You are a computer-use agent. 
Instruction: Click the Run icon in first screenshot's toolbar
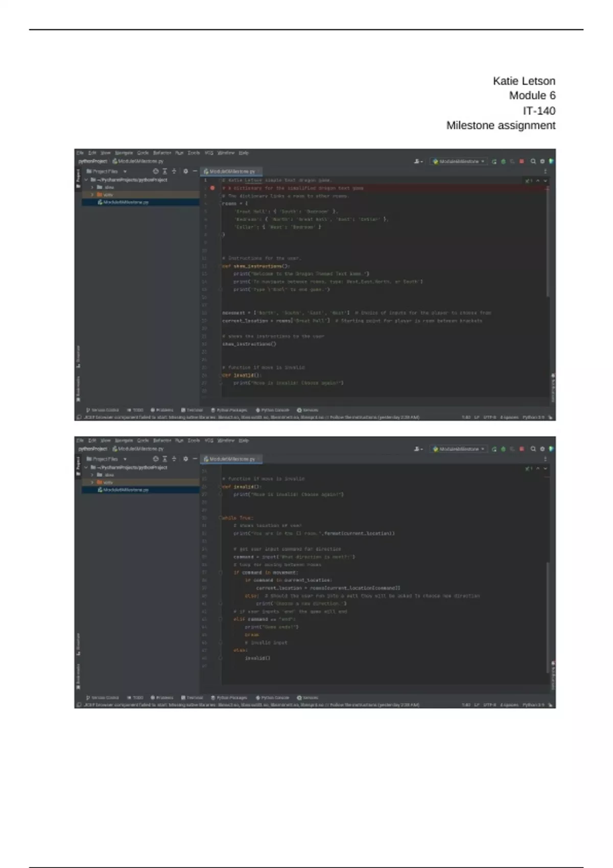pyautogui.click(x=494, y=161)
